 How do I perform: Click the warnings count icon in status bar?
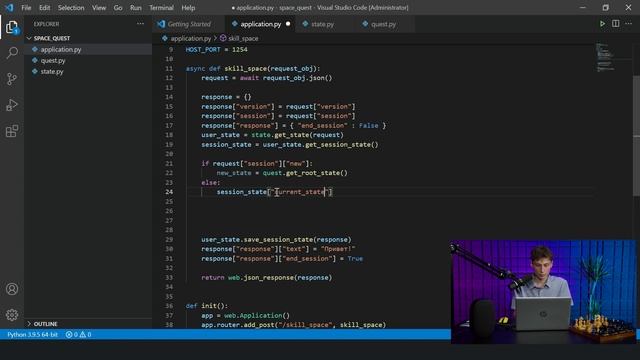(83, 335)
